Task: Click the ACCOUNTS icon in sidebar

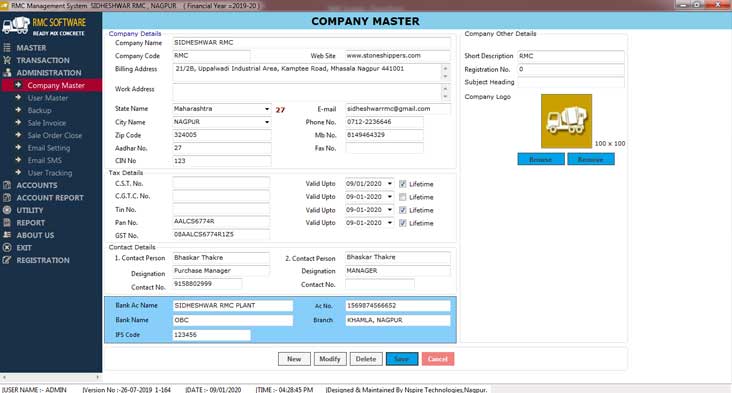Action: pos(7,185)
